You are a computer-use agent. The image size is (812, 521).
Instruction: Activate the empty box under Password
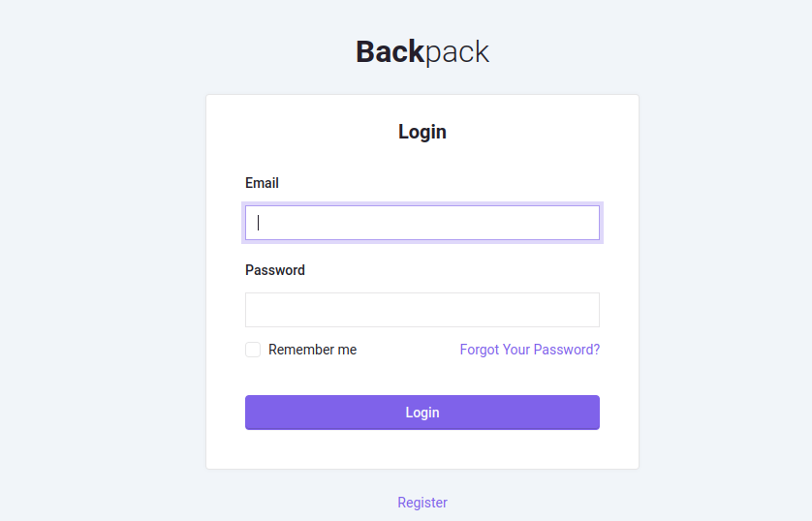pos(422,310)
